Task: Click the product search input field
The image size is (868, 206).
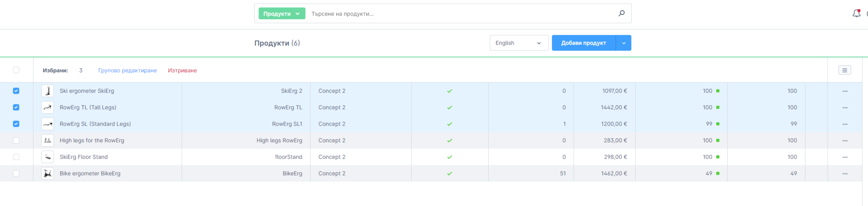Action: pyautogui.click(x=460, y=14)
